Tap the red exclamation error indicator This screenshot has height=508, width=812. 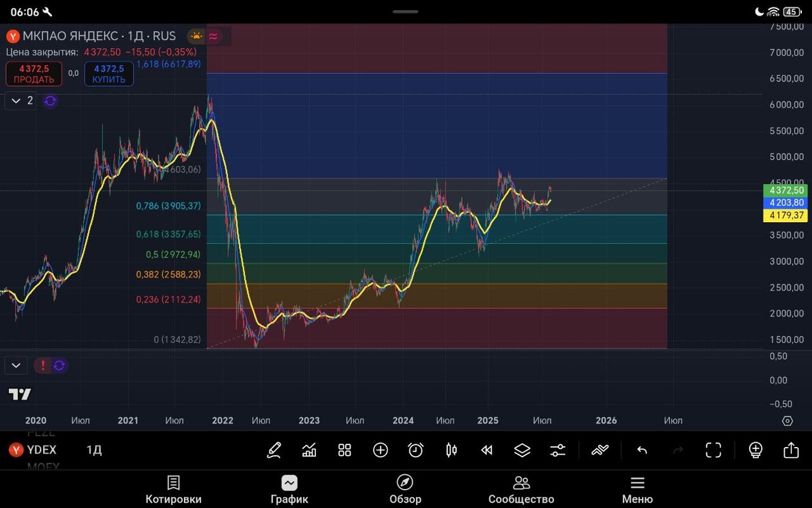click(43, 366)
